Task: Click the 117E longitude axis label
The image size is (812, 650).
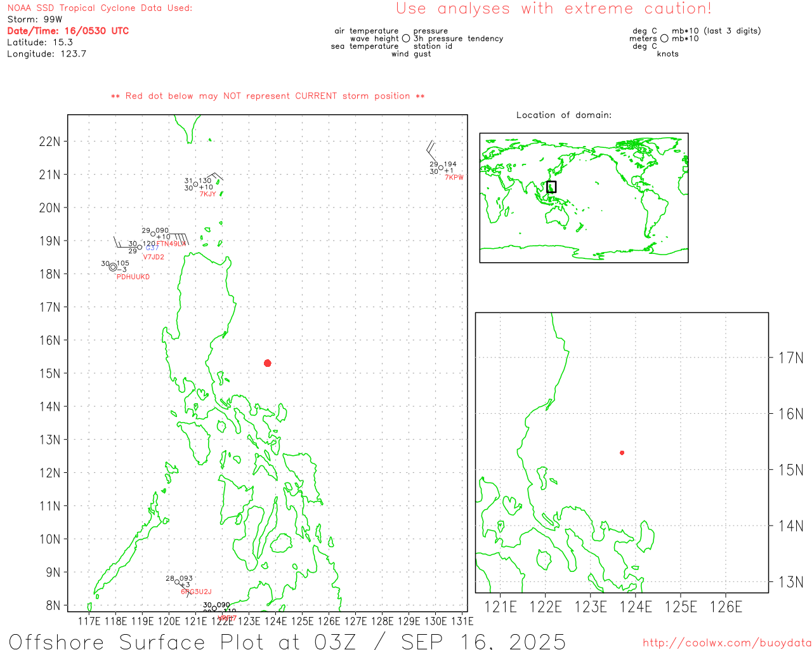Action: [x=89, y=621]
